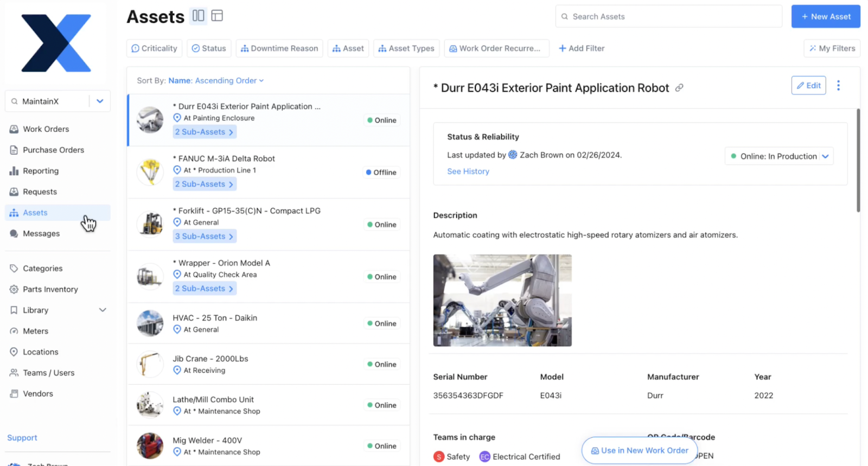Click Use in New Work Order
This screenshot has height=466, width=868.
(x=639, y=450)
